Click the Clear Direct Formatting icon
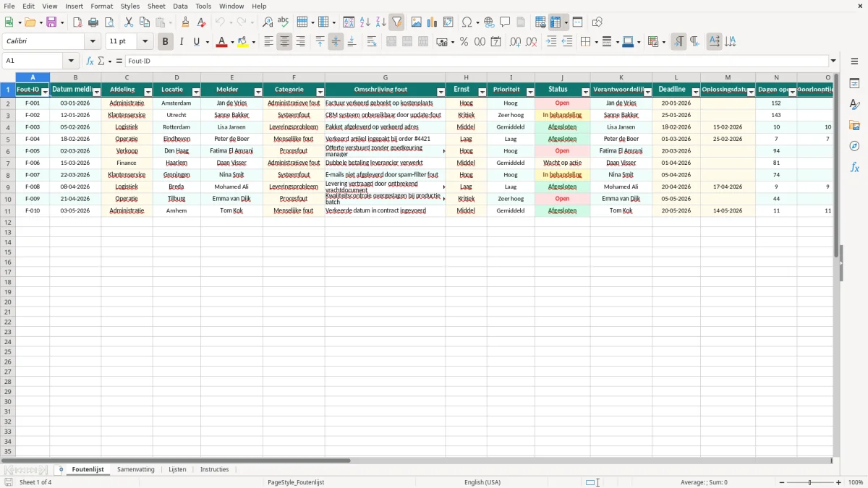 [x=201, y=22]
